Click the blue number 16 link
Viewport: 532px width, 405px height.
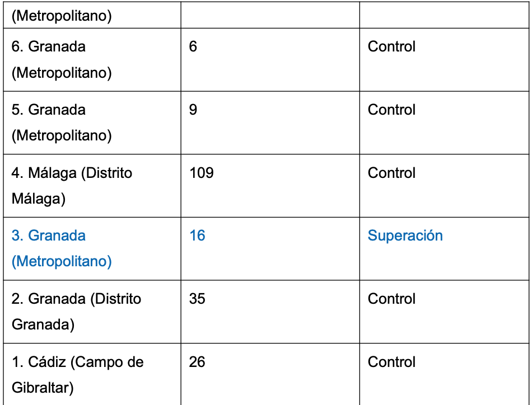[x=197, y=236]
